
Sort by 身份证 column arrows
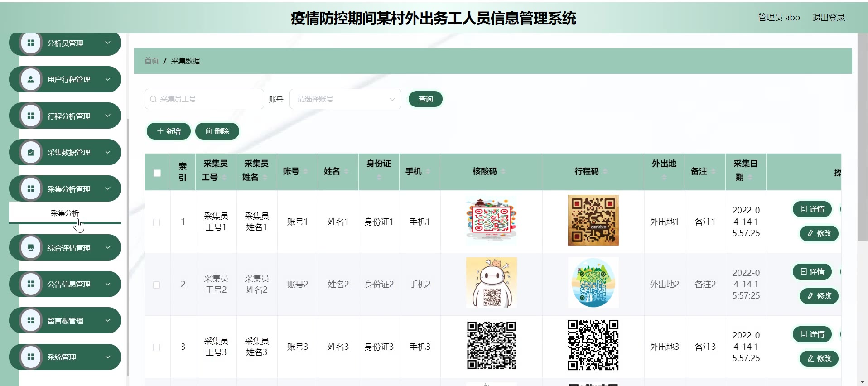pos(379,177)
